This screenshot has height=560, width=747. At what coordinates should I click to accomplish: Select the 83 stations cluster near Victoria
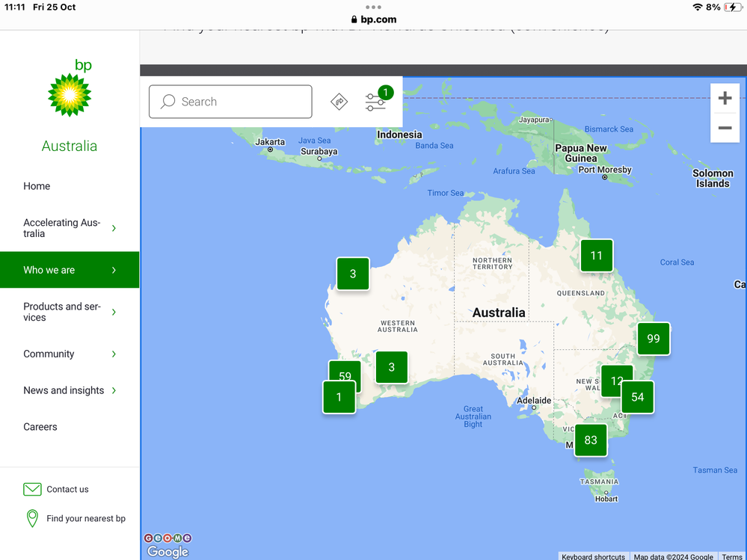591,440
